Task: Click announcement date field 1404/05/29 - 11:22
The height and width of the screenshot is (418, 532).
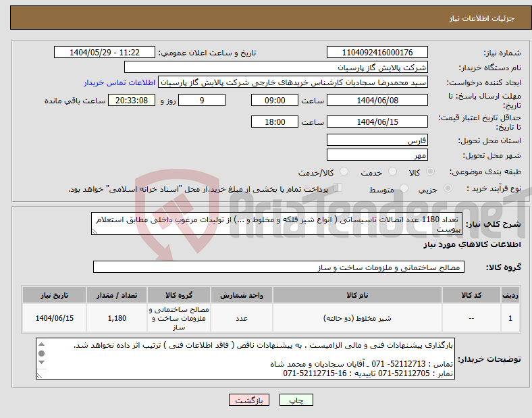Action: pyautogui.click(x=105, y=52)
